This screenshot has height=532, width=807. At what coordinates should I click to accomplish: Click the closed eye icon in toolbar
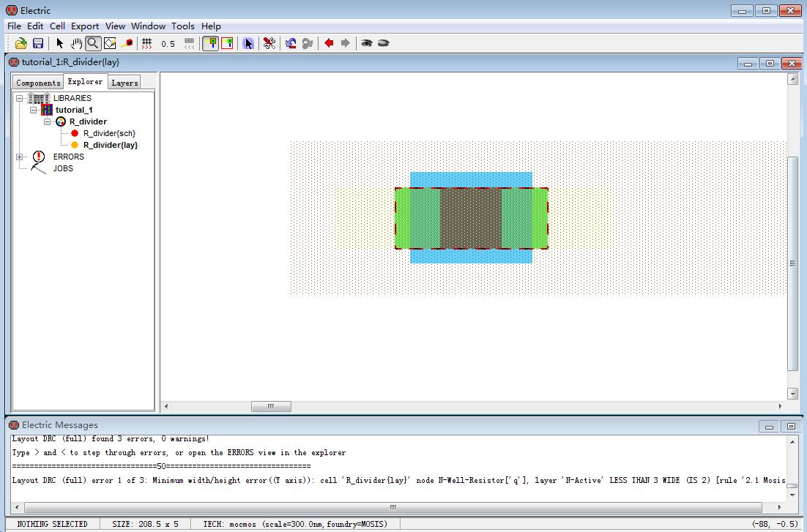[x=383, y=44]
